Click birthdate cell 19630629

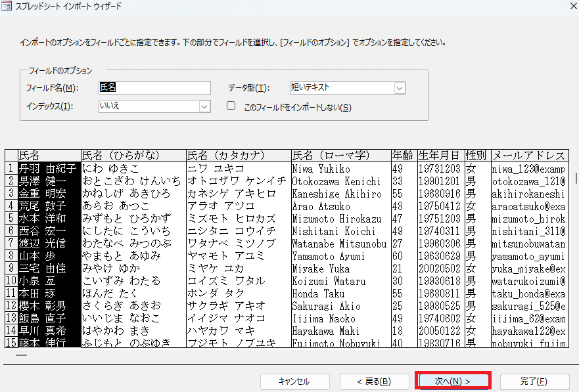(x=441, y=256)
